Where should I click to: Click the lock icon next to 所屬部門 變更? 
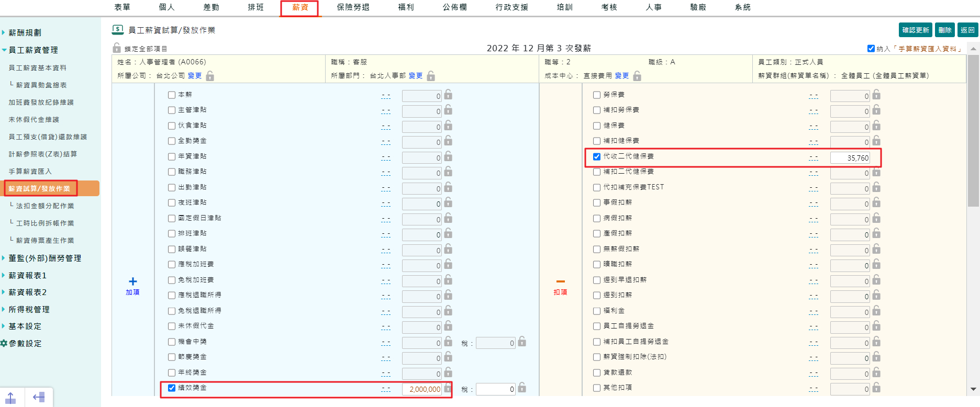[x=431, y=76]
